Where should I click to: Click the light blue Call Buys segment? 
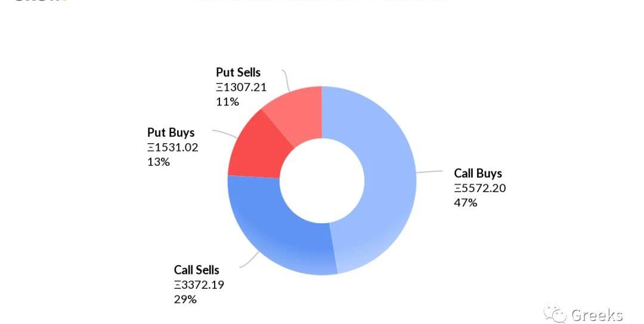coord(382,179)
